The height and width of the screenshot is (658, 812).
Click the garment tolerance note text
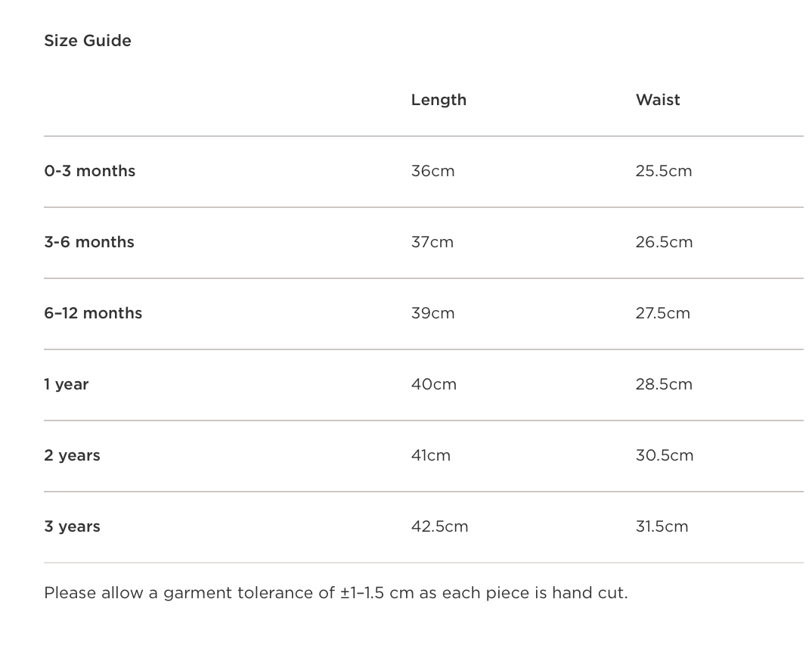coord(336,593)
